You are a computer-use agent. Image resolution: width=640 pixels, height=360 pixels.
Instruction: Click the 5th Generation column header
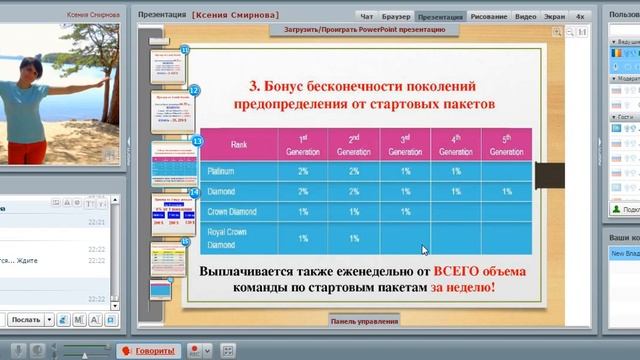pos(507,145)
